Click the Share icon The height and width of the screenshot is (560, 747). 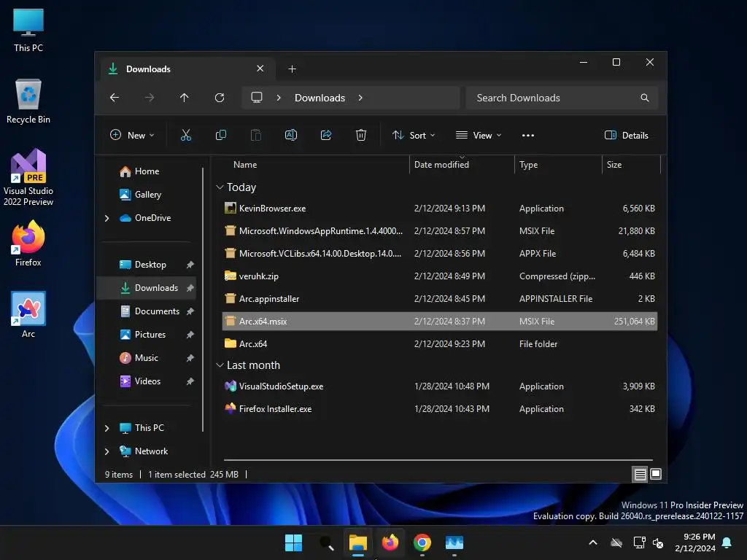click(326, 135)
